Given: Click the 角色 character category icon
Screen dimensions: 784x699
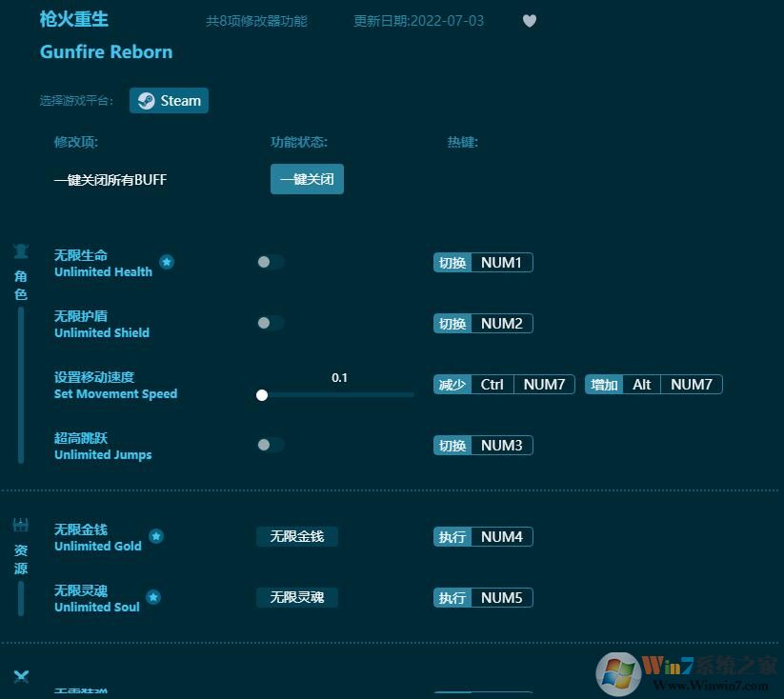Looking at the screenshot, I should click(21, 250).
